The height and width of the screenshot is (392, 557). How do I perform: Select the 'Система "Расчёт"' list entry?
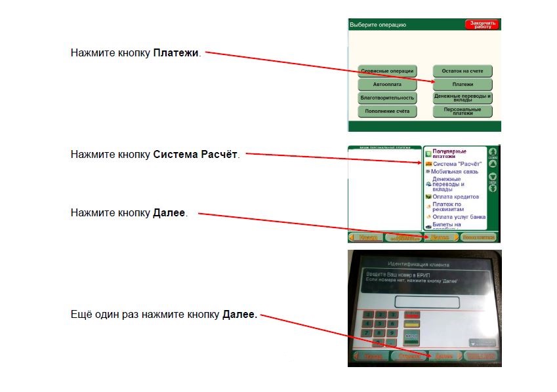click(x=453, y=164)
